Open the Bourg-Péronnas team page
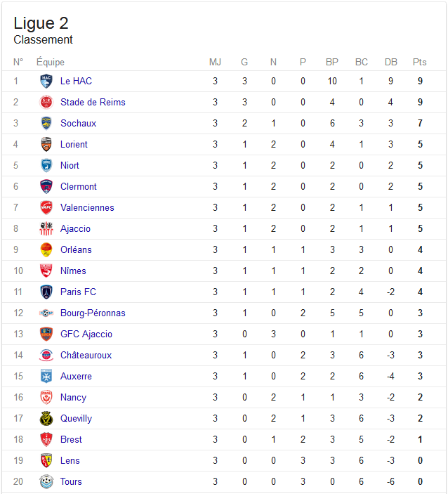Screen dimensions: 448x494 (93, 313)
